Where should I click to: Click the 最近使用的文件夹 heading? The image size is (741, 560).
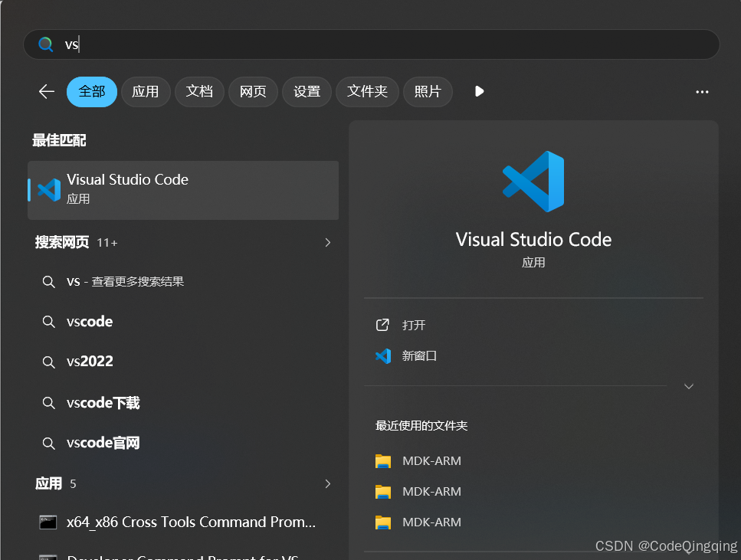tap(421, 426)
